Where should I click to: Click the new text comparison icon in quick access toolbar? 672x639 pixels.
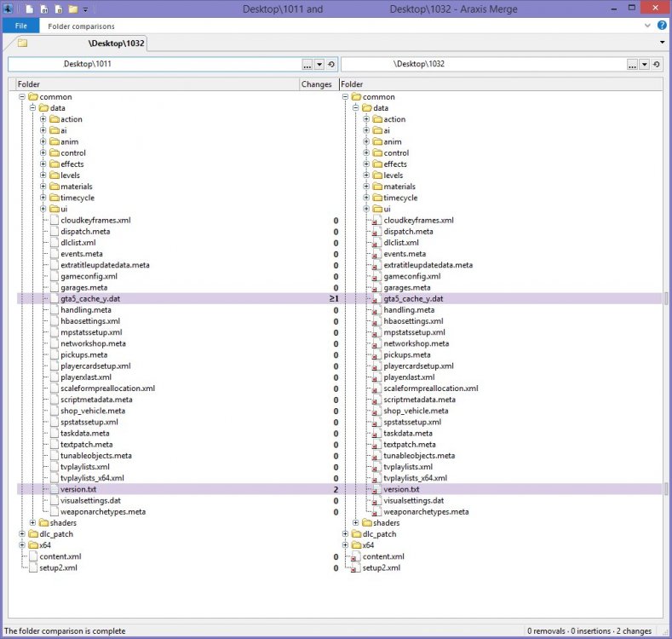click(x=29, y=9)
